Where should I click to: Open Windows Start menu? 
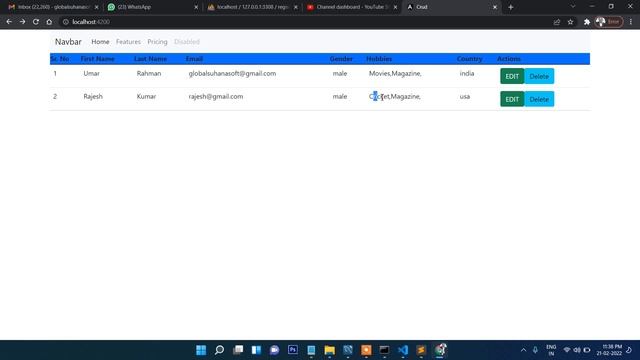pos(201,350)
